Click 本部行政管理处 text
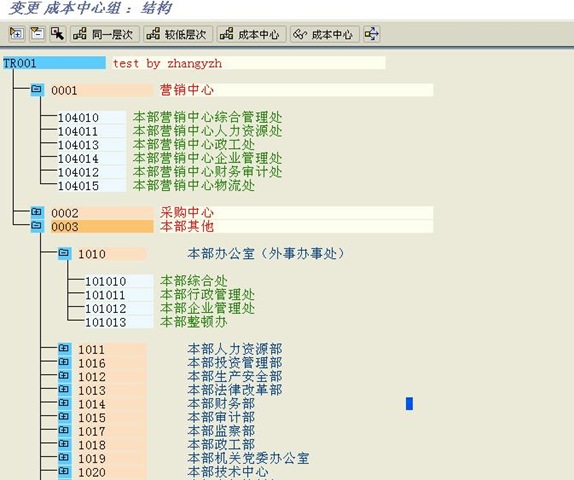574x480 pixels. (x=207, y=294)
